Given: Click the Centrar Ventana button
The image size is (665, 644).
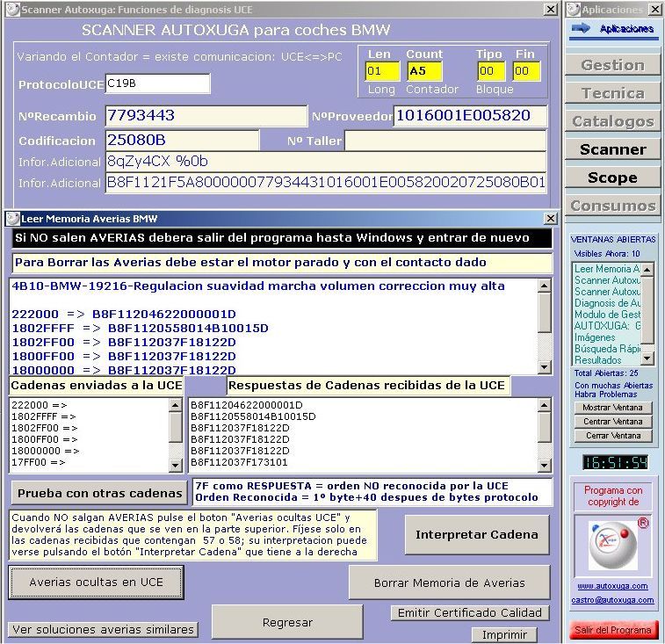Looking at the screenshot, I should pos(612,421).
